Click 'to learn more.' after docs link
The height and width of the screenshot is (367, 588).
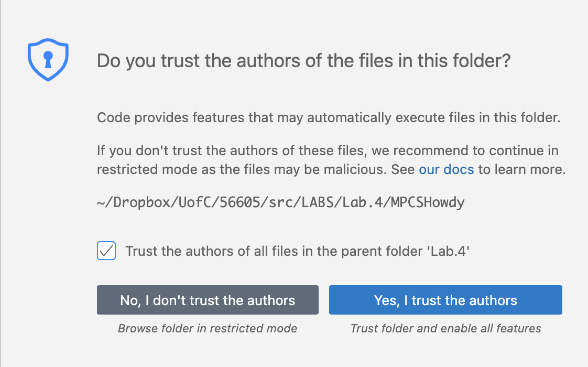tap(521, 170)
